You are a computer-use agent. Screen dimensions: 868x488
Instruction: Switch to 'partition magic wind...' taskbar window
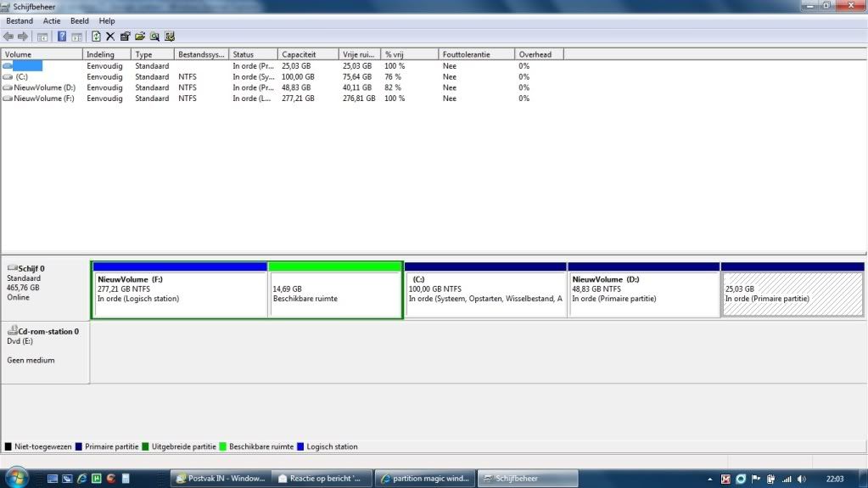click(423, 479)
